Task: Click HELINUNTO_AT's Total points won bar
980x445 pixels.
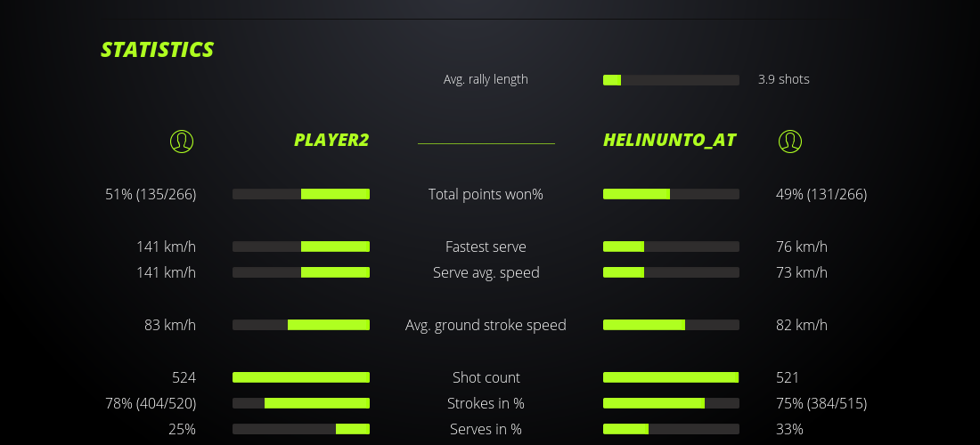Action: [671, 194]
